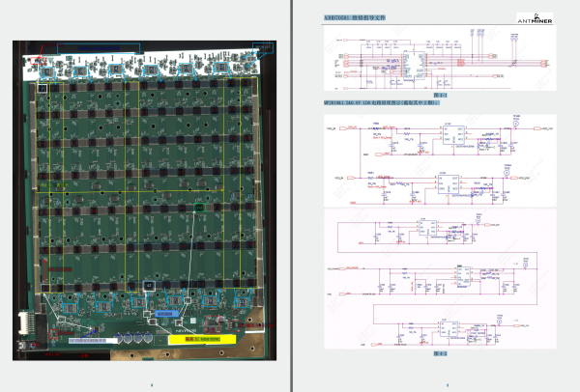Click the white square marker at PCB top-left
Image resolution: width=580 pixels, height=392 pixels.
pyautogui.click(x=42, y=88)
